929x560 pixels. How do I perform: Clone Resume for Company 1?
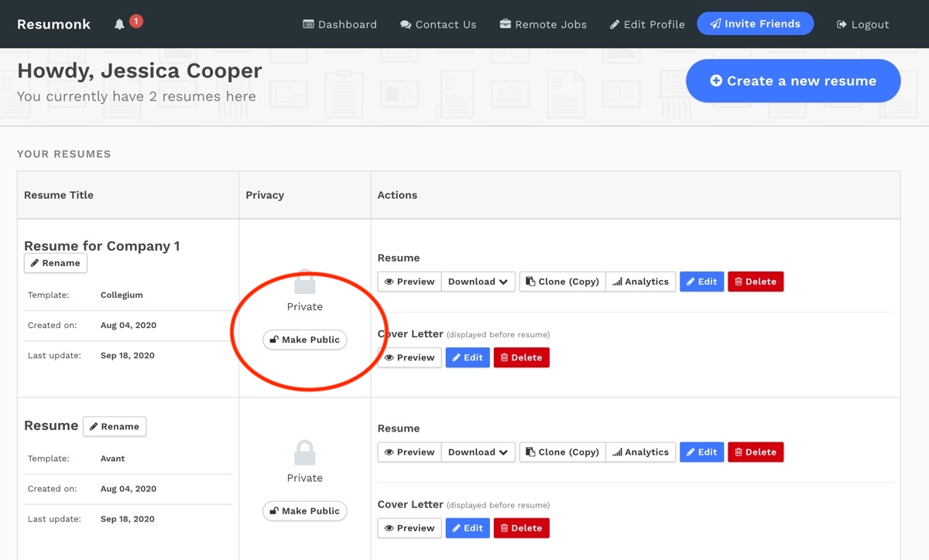click(x=563, y=282)
